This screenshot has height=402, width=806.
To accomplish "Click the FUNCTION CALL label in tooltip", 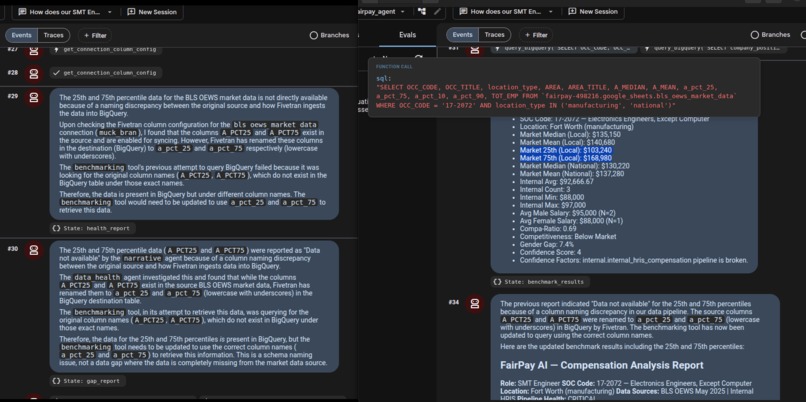I will [394, 67].
